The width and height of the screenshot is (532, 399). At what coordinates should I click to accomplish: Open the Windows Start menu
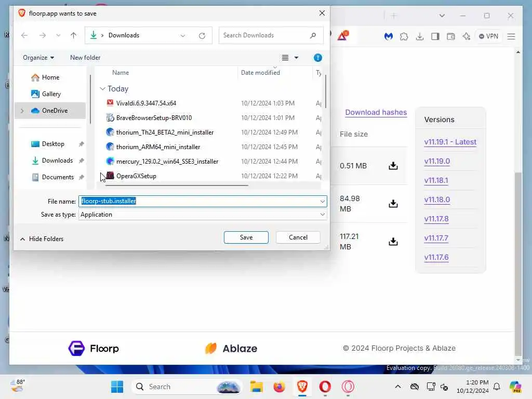[117, 387]
